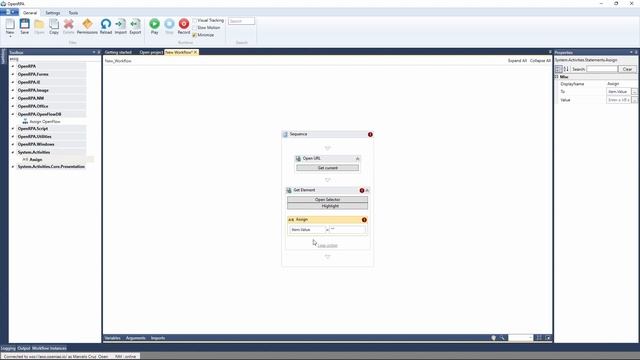Select Assign item under System.Activities

(x=36, y=160)
